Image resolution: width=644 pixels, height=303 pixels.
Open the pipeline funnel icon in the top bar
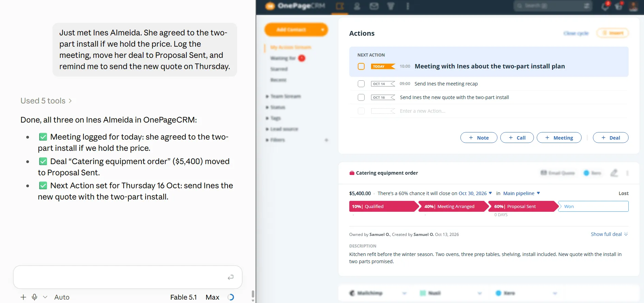(391, 6)
